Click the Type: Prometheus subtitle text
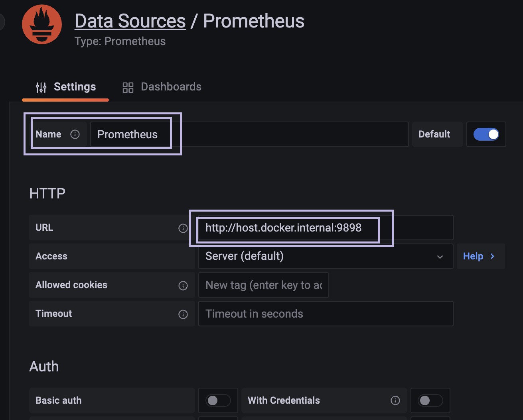Screen dimensions: 523x420 pos(120,41)
